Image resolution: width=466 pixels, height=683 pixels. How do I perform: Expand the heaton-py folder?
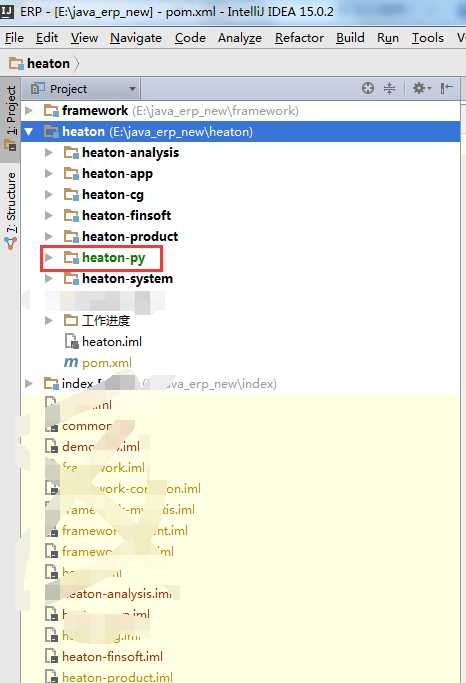[49, 257]
